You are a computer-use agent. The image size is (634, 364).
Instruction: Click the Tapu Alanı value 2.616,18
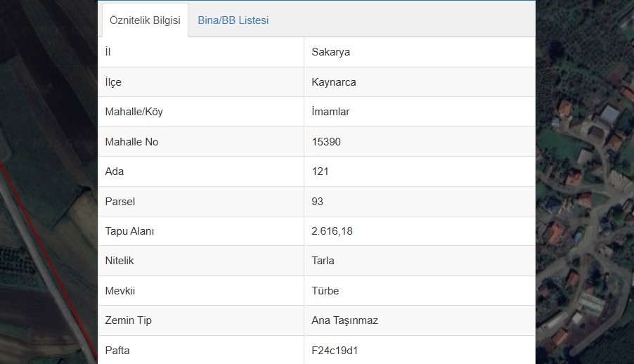332,231
